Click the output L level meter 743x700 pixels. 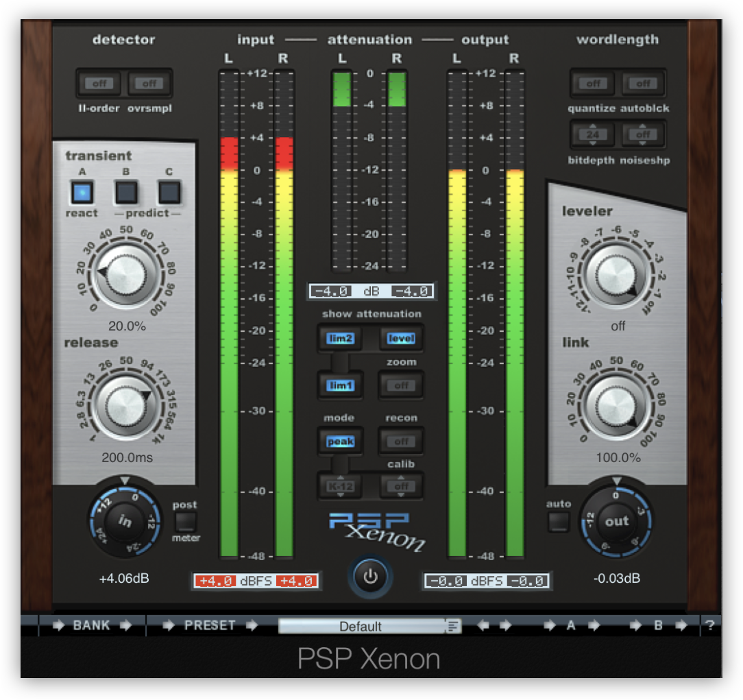pyautogui.click(x=457, y=314)
